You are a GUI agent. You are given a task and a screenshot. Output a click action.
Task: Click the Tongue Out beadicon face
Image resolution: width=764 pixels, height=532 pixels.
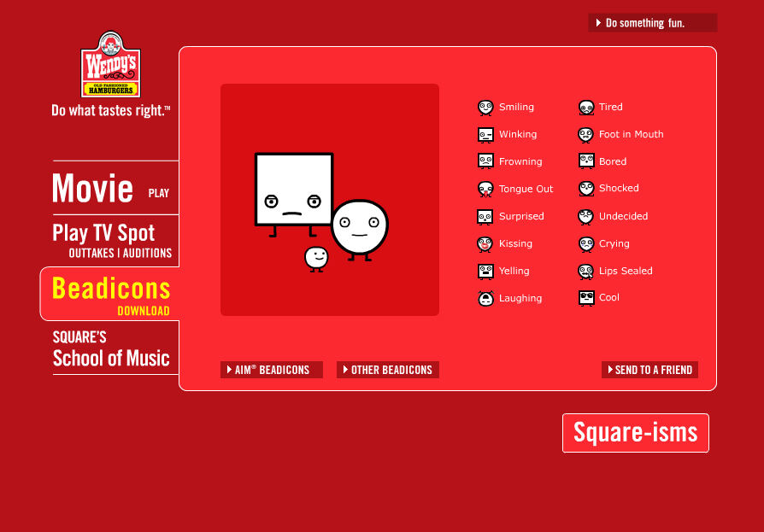[x=485, y=189]
